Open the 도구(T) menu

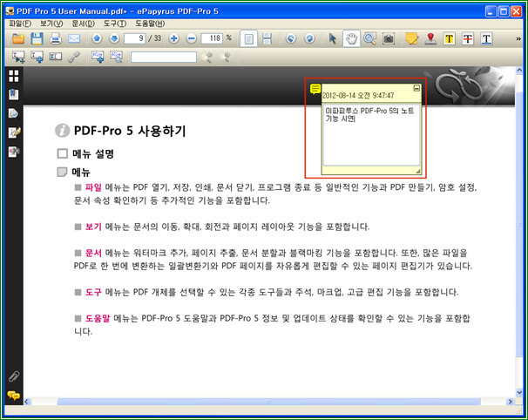(x=115, y=24)
